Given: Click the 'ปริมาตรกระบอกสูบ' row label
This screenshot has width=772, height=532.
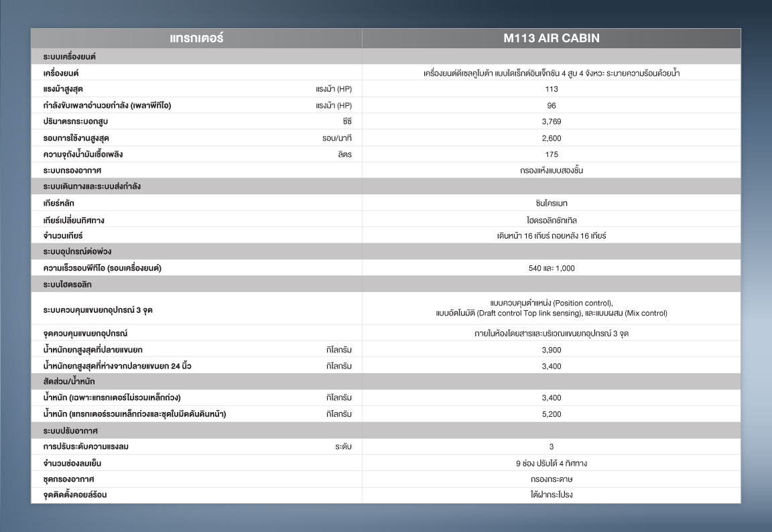Looking at the screenshot, I should tap(75, 121).
